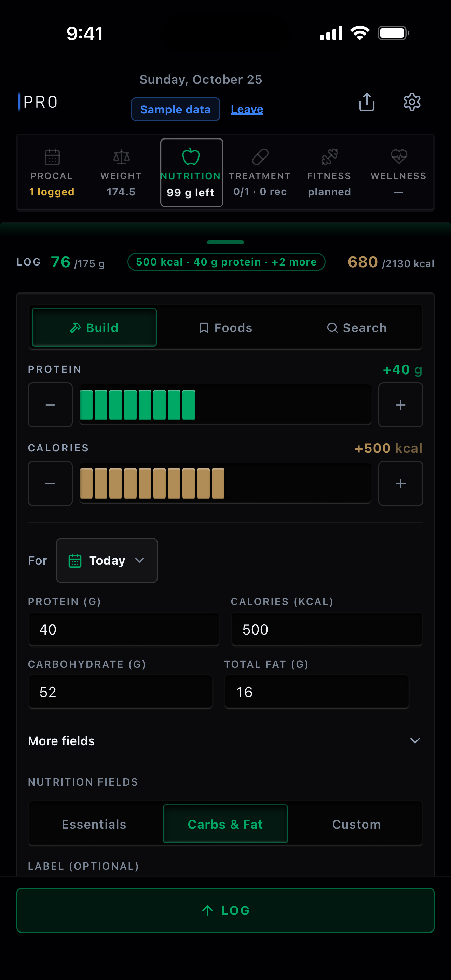Tap the Sample data badge
Viewport: 451px width, 980px height.
click(x=175, y=110)
